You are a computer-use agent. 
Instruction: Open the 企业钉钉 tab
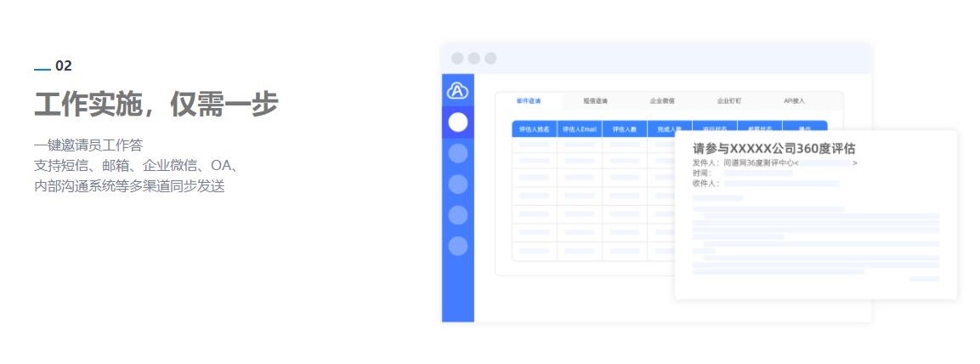point(729,100)
